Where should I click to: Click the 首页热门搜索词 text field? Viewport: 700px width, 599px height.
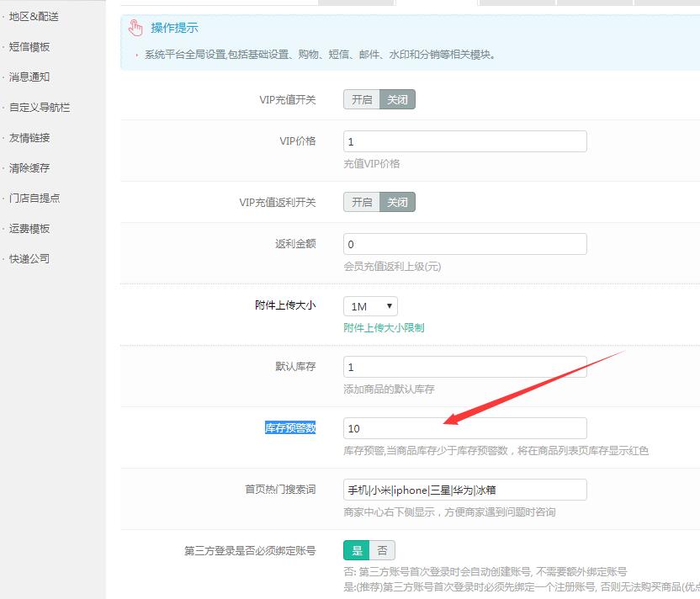(464, 490)
